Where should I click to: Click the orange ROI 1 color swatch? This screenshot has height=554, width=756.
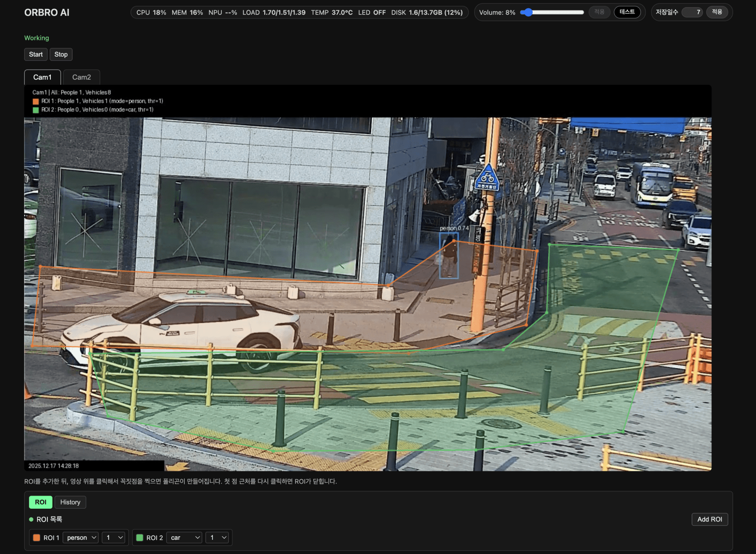click(37, 538)
